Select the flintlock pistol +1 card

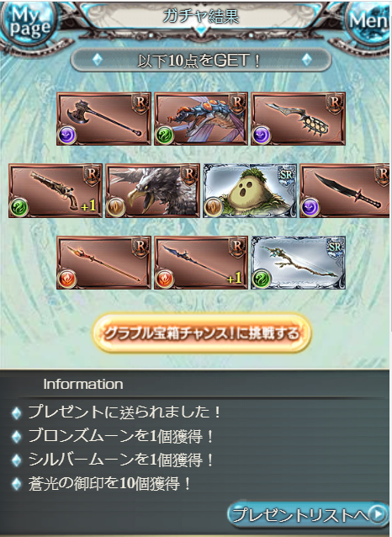[56, 191]
